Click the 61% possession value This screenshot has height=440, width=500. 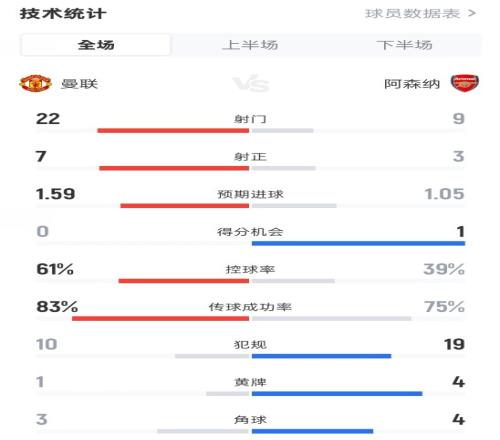(x=55, y=269)
